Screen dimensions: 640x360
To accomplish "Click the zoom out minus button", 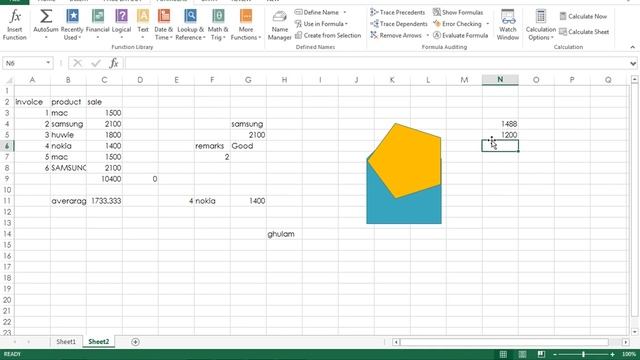I will 555,354.
